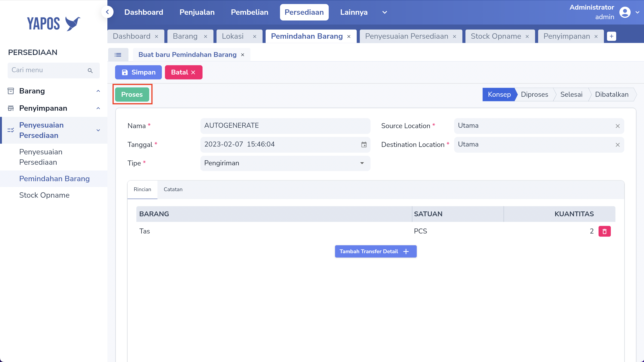
Task: Close Buat baru Pemindahan Barang subtab
Action: click(242, 55)
